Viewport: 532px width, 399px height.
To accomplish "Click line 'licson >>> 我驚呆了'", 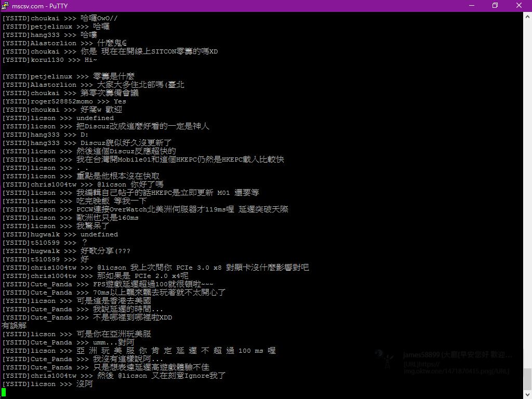I will [56, 226].
